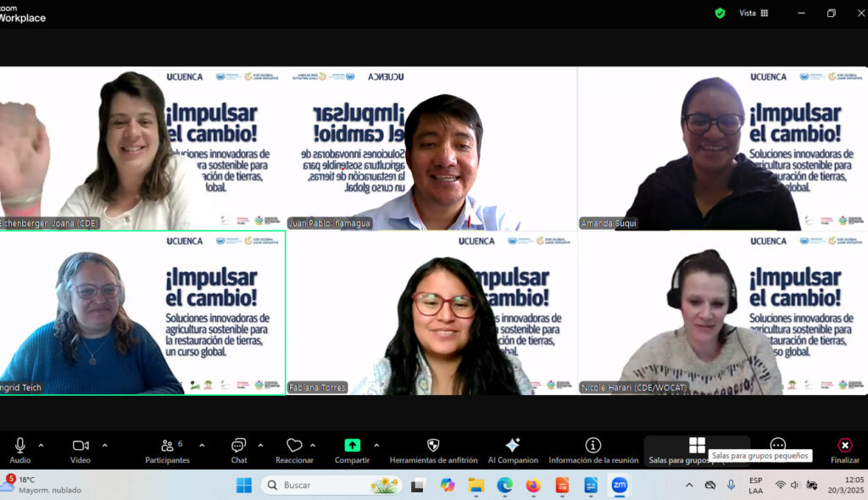Open the blue document app on taskbar

pos(591,486)
